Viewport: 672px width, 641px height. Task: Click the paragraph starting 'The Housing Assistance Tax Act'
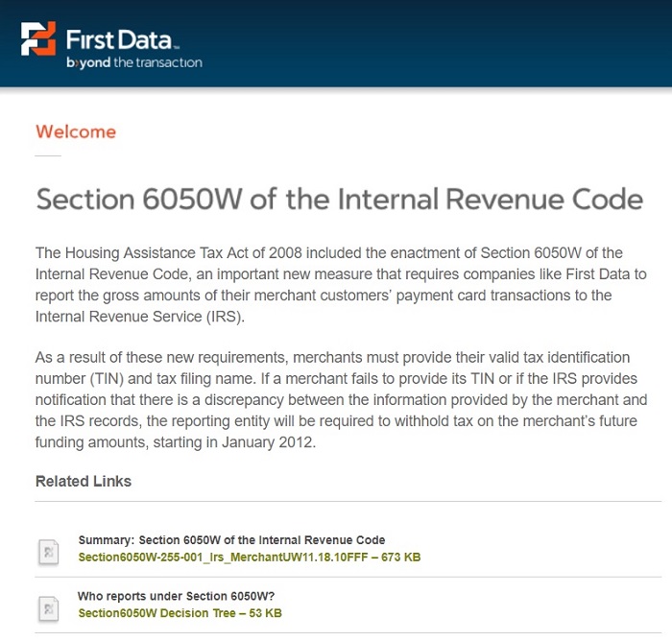point(341,284)
